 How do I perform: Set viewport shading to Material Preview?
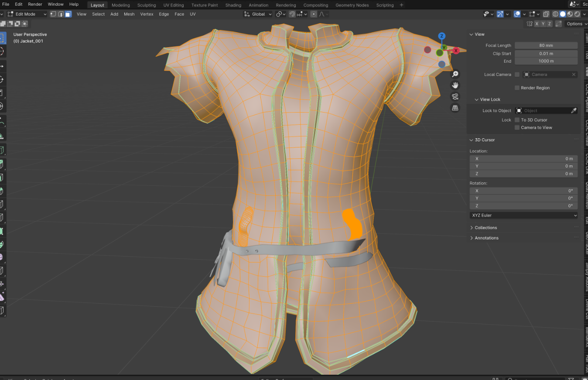point(570,14)
